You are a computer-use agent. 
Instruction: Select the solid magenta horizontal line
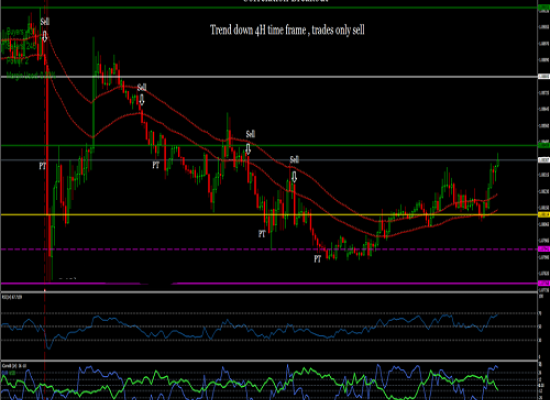[x=269, y=283]
